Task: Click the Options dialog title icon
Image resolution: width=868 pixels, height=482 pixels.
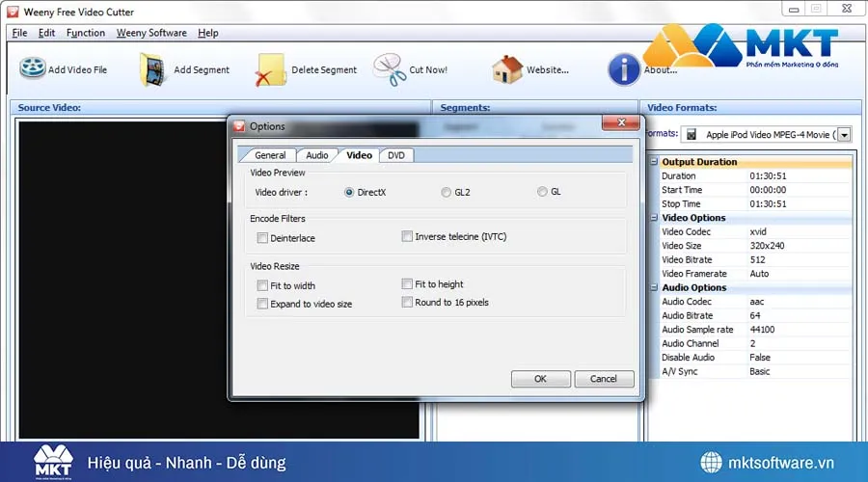Action: (x=239, y=126)
